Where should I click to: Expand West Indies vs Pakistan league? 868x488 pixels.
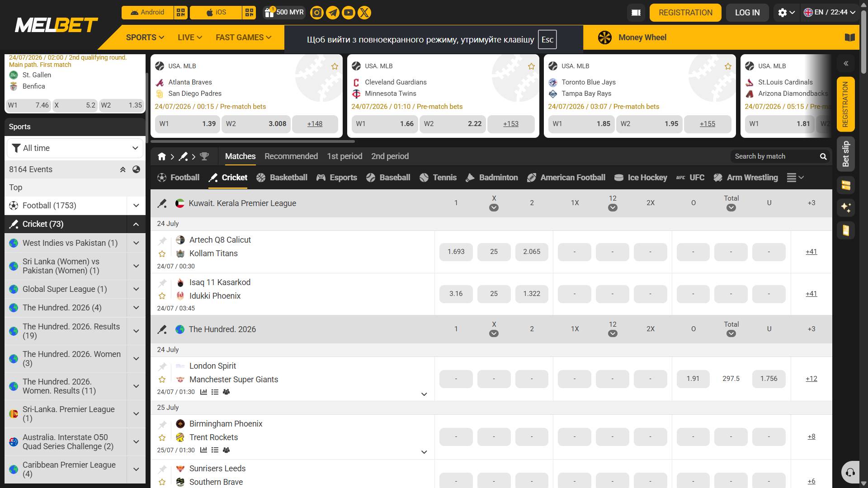136,243
